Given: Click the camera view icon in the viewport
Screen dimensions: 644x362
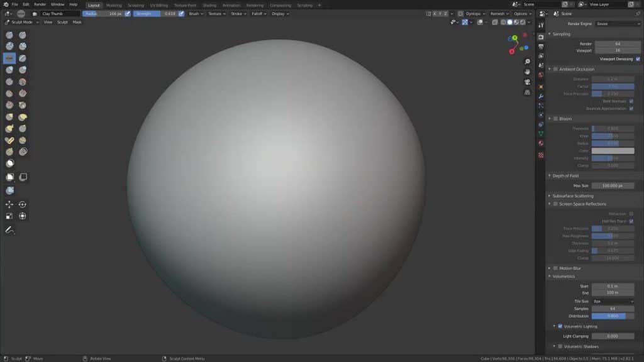Looking at the screenshot, I should coord(527,82).
